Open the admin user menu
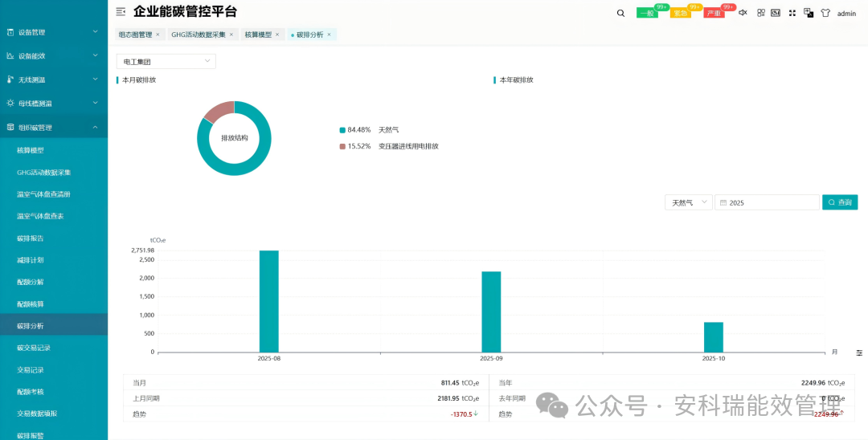868x440 pixels. pyautogui.click(x=846, y=14)
